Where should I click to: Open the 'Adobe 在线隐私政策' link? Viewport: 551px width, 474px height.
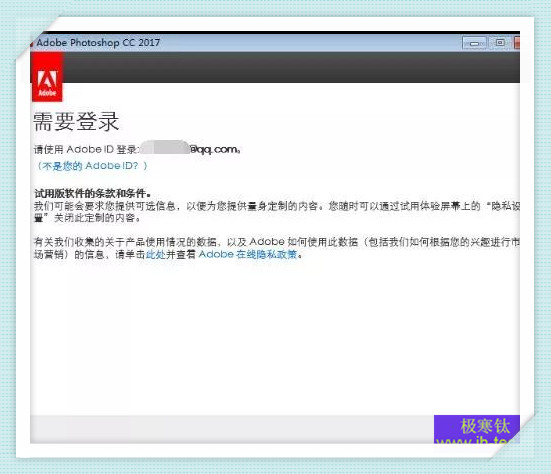coord(248,254)
